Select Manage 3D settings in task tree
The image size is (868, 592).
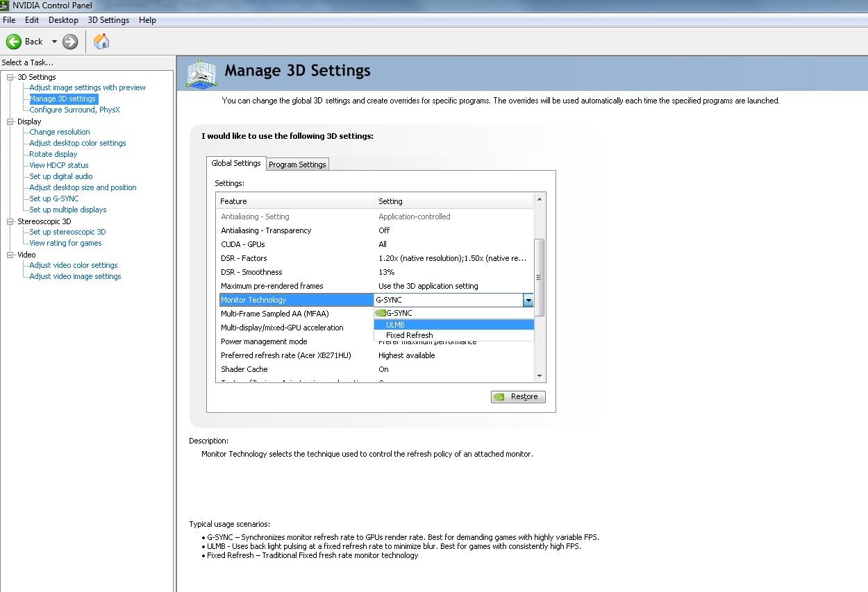coord(62,99)
